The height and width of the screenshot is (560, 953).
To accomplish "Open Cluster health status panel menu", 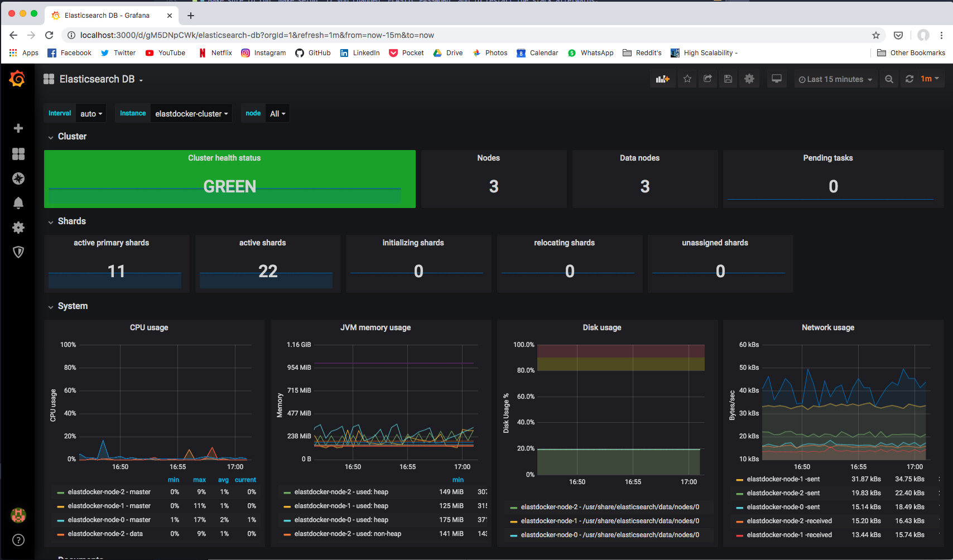I will tap(224, 158).
